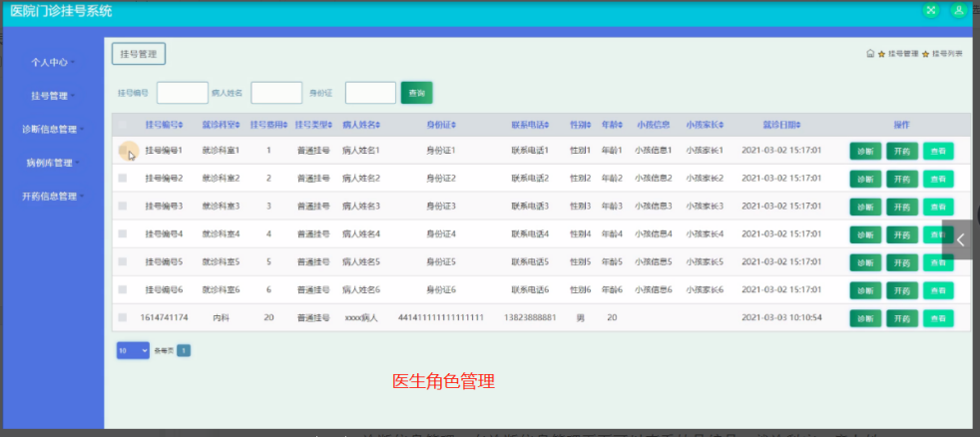The width and height of the screenshot is (980, 437).
Task: Check the row for 挂号编号1
Action: coord(123,151)
